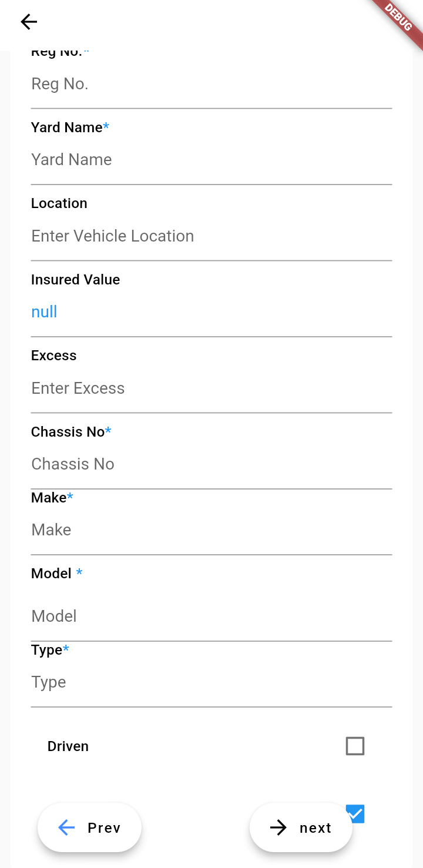423x868 pixels.
Task: Click into the Model placeholder field
Action: 211,616
